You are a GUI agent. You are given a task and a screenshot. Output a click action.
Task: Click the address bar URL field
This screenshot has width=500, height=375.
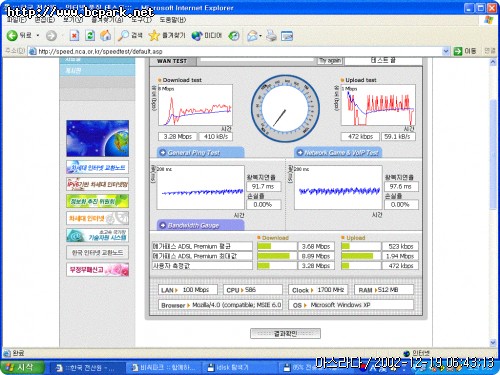[x=238, y=51]
